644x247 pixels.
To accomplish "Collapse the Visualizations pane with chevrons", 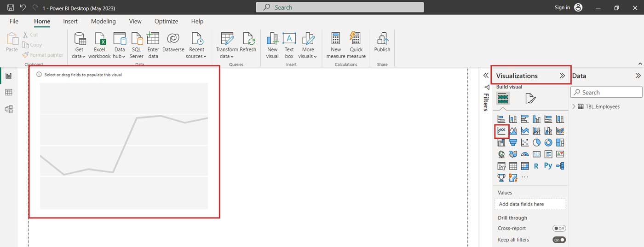I will click(x=562, y=76).
